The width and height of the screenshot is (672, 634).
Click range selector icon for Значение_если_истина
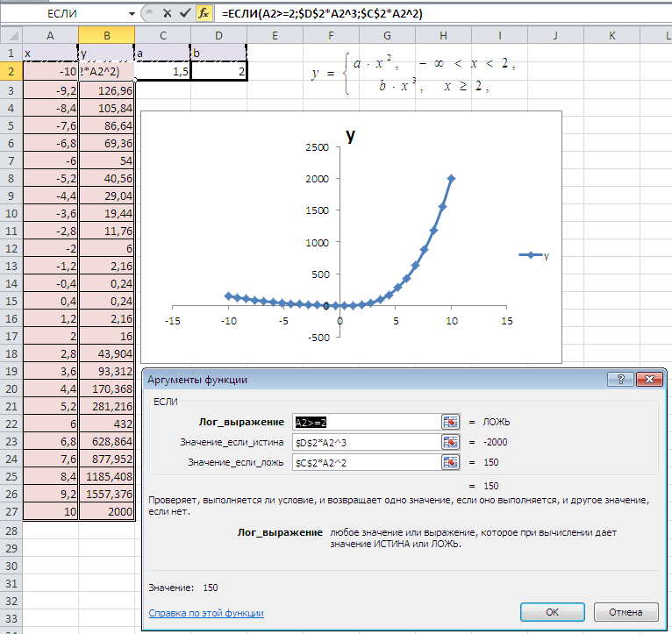(x=450, y=442)
